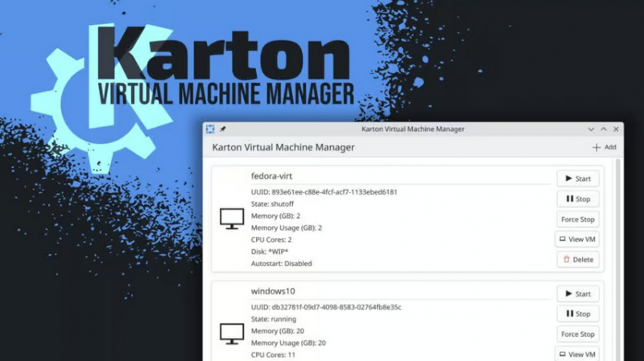Stop the fedora-virt virtual machine
This screenshot has width=644, height=361.
pos(578,199)
